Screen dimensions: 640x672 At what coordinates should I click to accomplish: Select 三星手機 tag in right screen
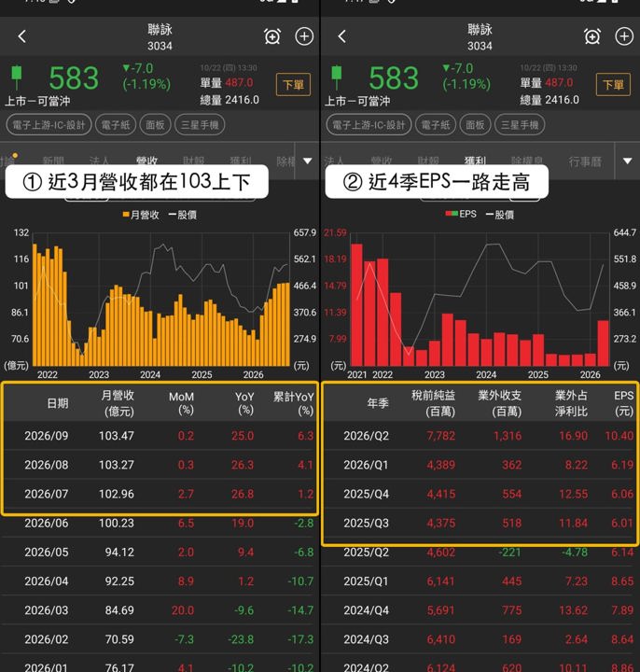pyautogui.click(x=520, y=125)
